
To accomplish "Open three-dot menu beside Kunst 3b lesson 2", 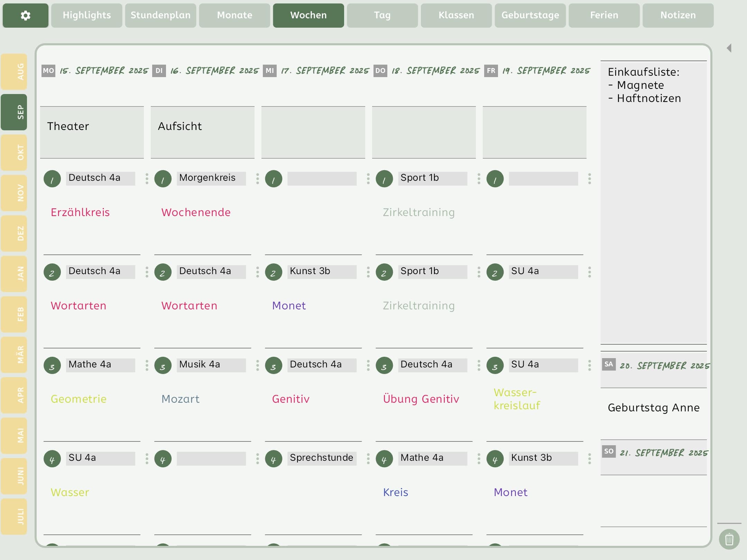I will (368, 272).
